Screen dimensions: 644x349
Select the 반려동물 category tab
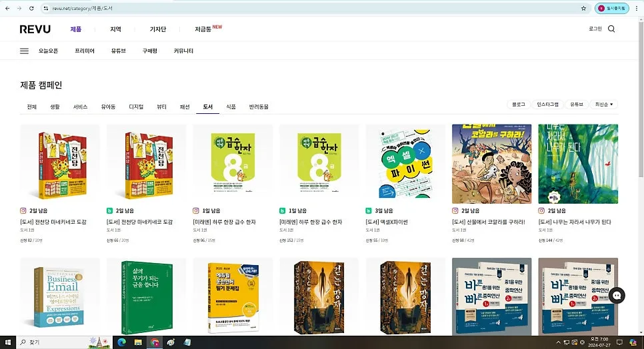[x=259, y=107]
